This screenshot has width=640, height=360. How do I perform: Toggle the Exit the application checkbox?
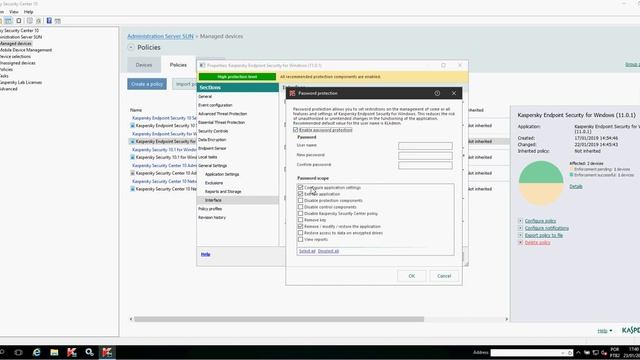[x=300, y=194]
